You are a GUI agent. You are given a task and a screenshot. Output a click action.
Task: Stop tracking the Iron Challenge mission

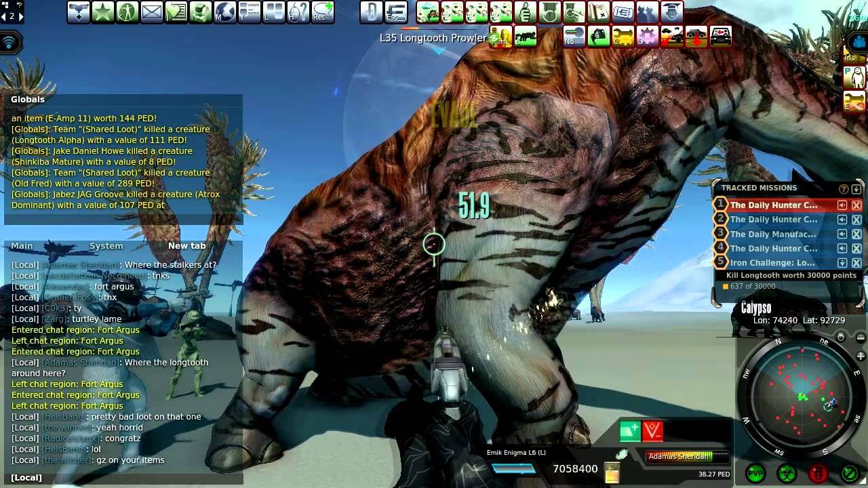tap(856, 263)
